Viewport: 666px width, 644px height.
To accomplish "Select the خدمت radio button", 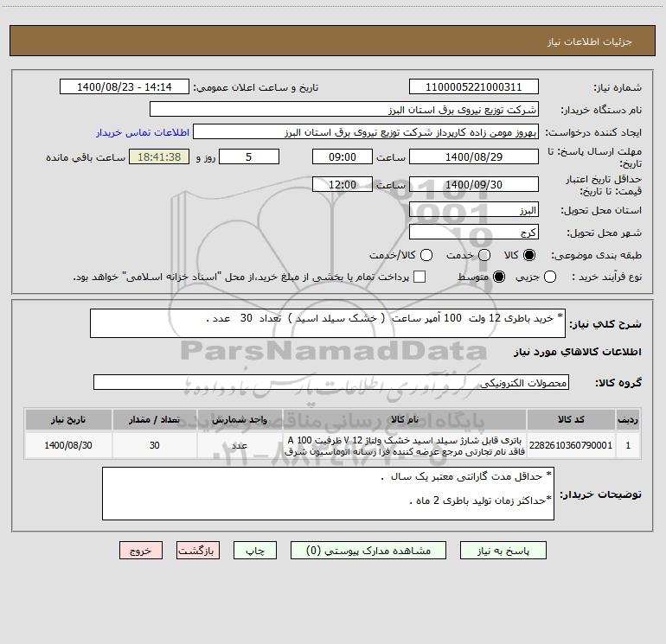I will click(x=484, y=255).
